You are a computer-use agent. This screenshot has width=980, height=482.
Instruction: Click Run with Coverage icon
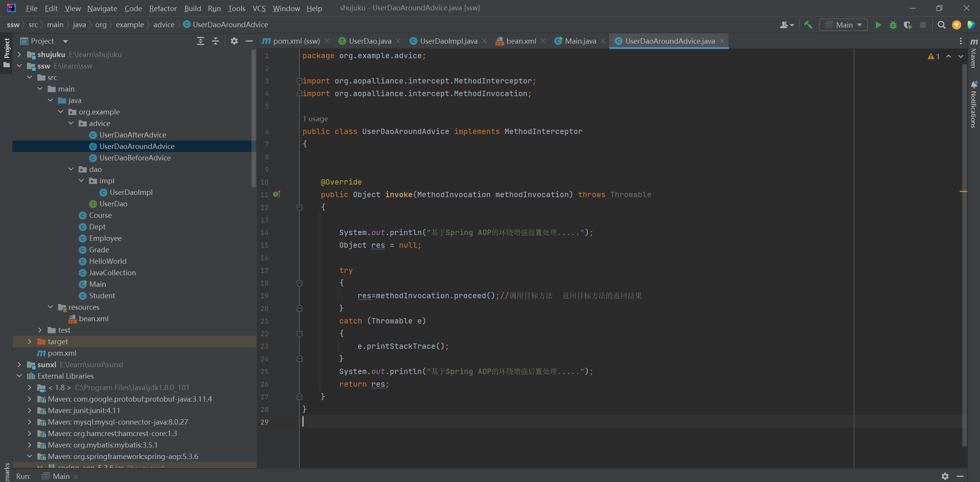coord(908,25)
